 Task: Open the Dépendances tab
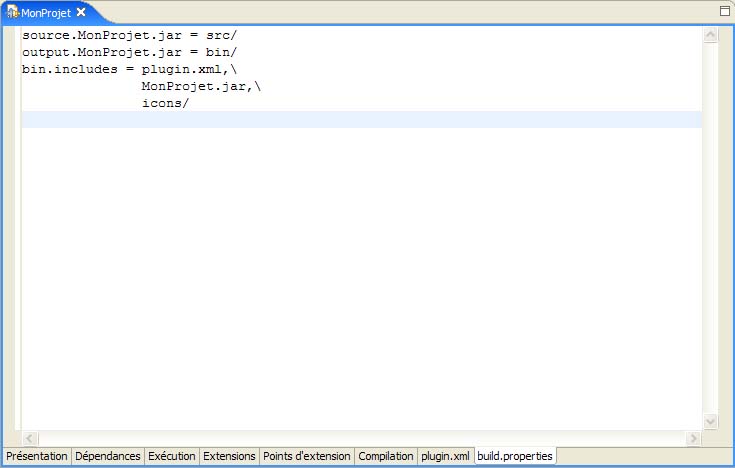pyautogui.click(x=108, y=456)
